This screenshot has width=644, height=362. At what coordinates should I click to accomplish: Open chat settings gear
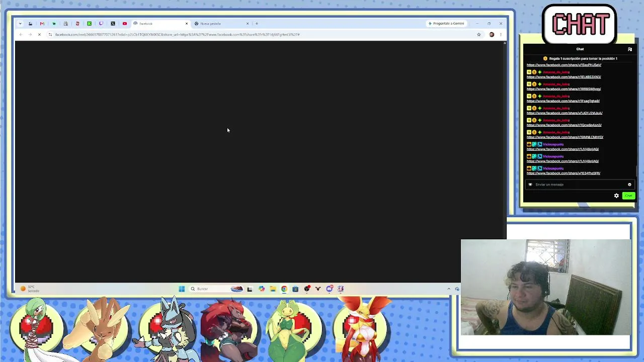616,196
